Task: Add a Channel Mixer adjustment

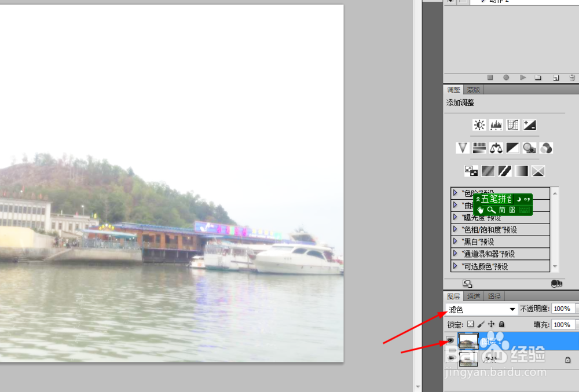Action: click(x=546, y=148)
